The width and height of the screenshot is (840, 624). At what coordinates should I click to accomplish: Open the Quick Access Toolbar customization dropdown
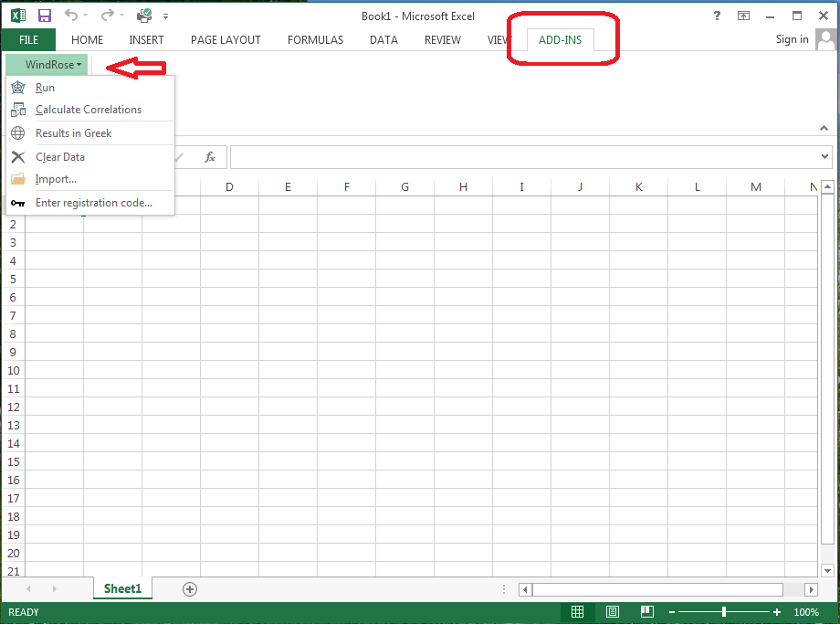tap(165, 16)
